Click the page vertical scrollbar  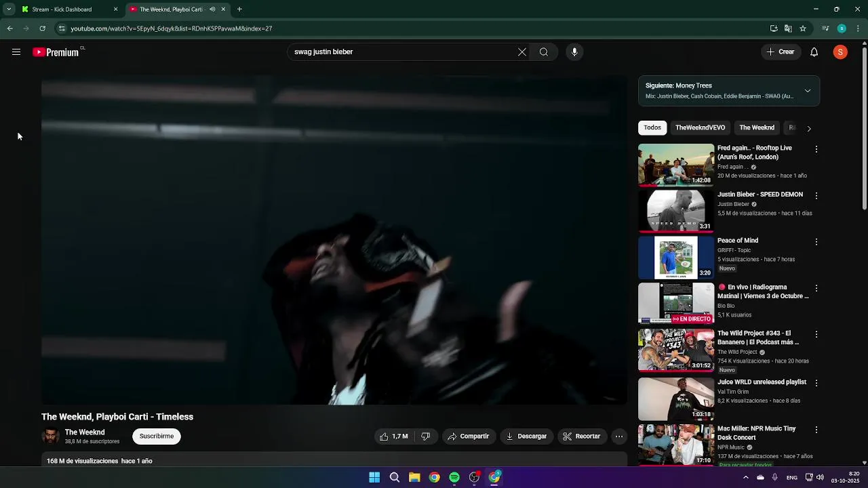(864, 129)
